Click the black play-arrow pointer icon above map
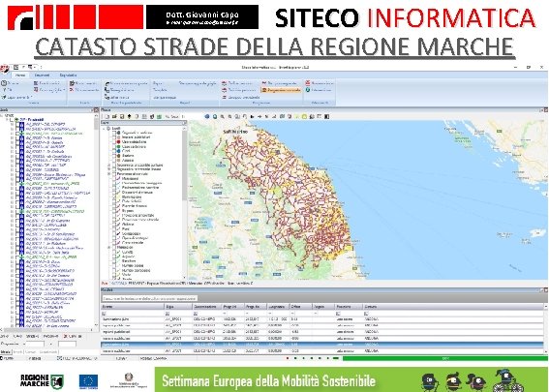 pyautogui.click(x=252, y=116)
